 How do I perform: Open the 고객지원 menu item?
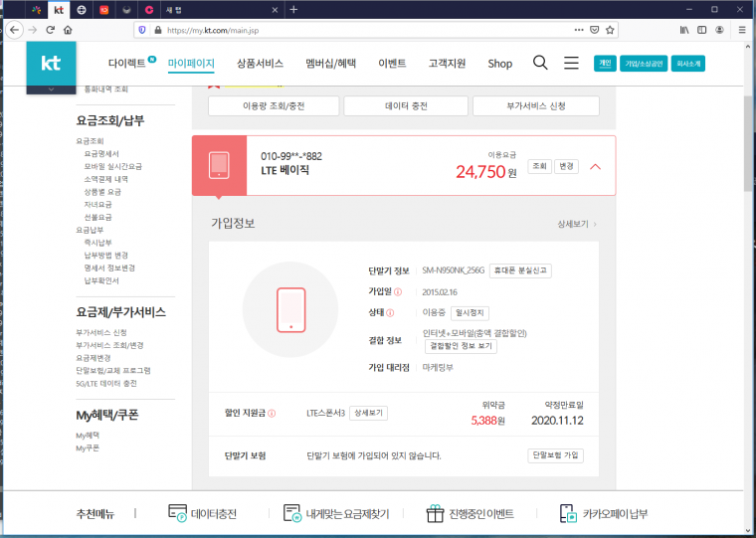point(447,64)
